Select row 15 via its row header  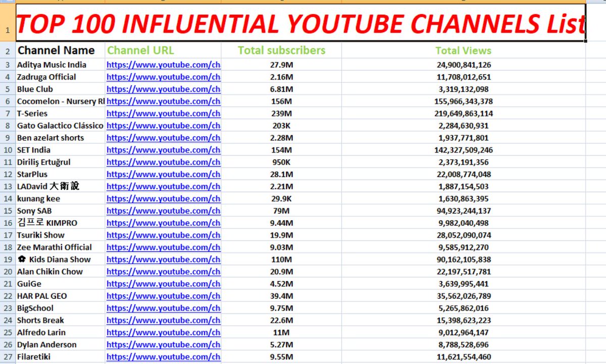[8, 211]
